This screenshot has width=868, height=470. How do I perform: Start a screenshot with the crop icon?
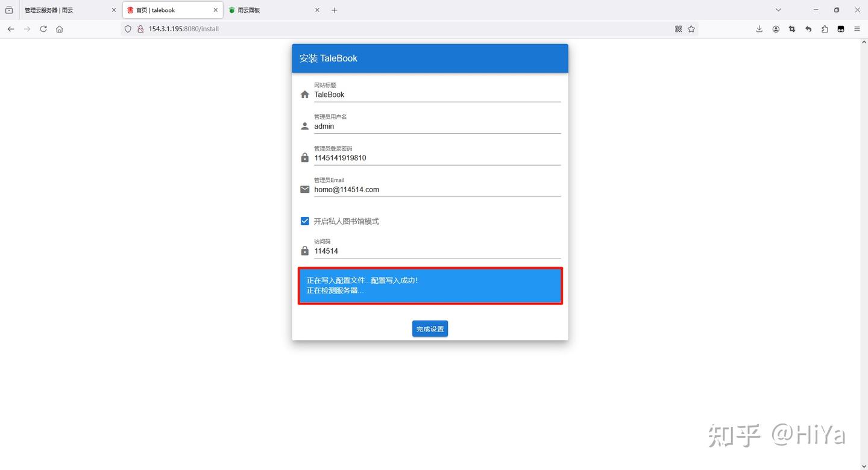pos(792,29)
